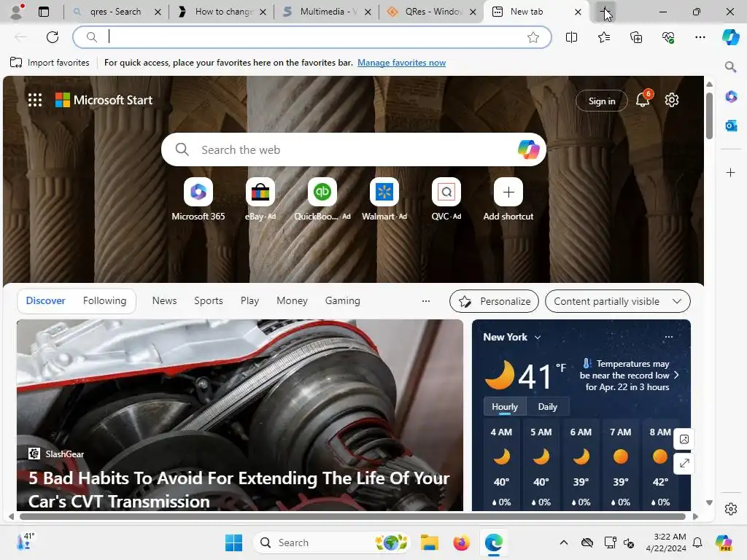The height and width of the screenshot is (560, 747).
Task: Open sidebar settings gear at bottom
Action: coord(731,509)
